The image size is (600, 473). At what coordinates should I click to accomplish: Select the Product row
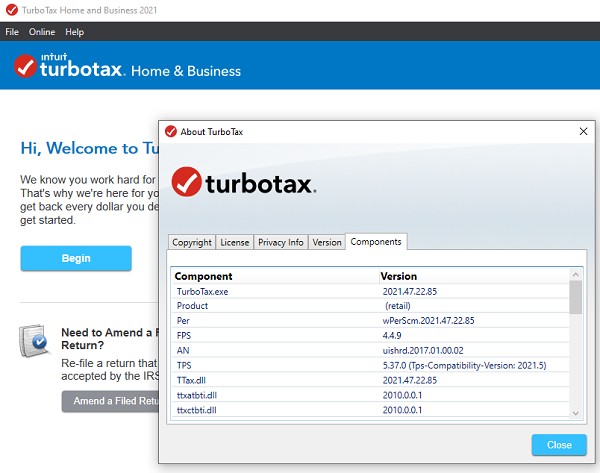(x=370, y=306)
